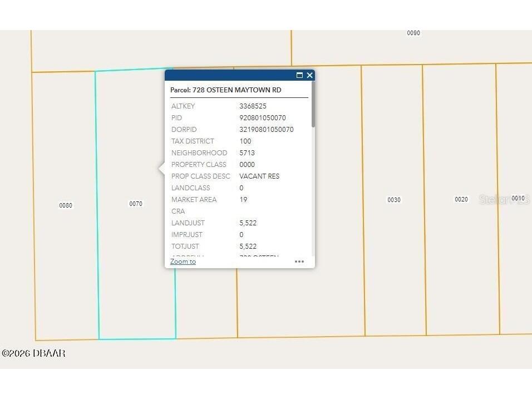The width and height of the screenshot is (532, 399).
Task: Select the VACANT RES description value
Action: (x=259, y=176)
